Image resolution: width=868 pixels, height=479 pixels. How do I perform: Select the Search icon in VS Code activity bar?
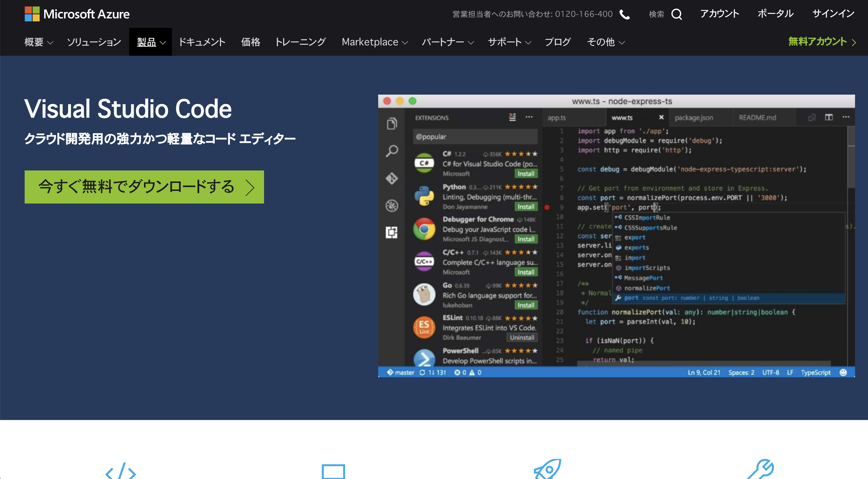tap(392, 151)
